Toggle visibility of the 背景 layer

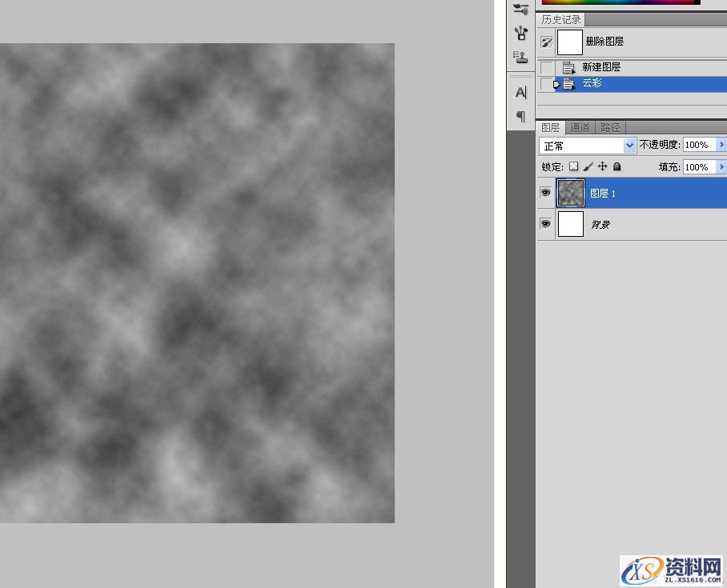click(x=545, y=224)
